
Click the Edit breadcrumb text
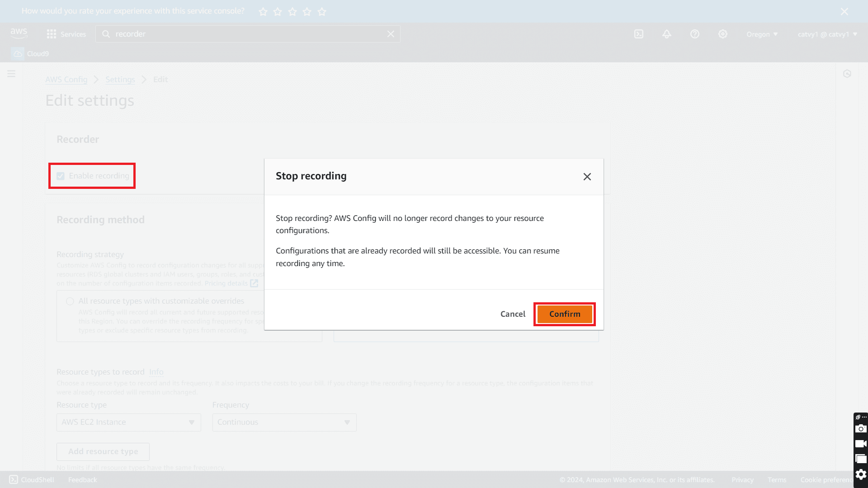point(160,80)
